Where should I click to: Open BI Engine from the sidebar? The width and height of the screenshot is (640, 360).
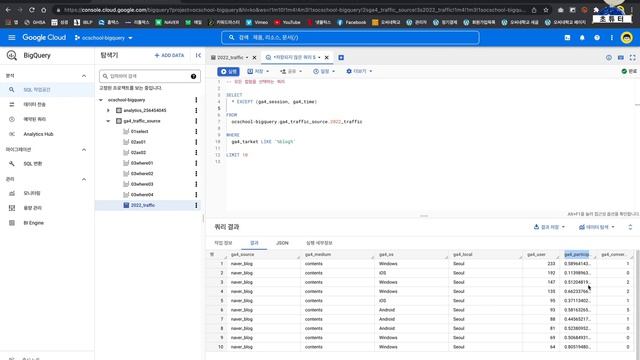[x=33, y=223]
